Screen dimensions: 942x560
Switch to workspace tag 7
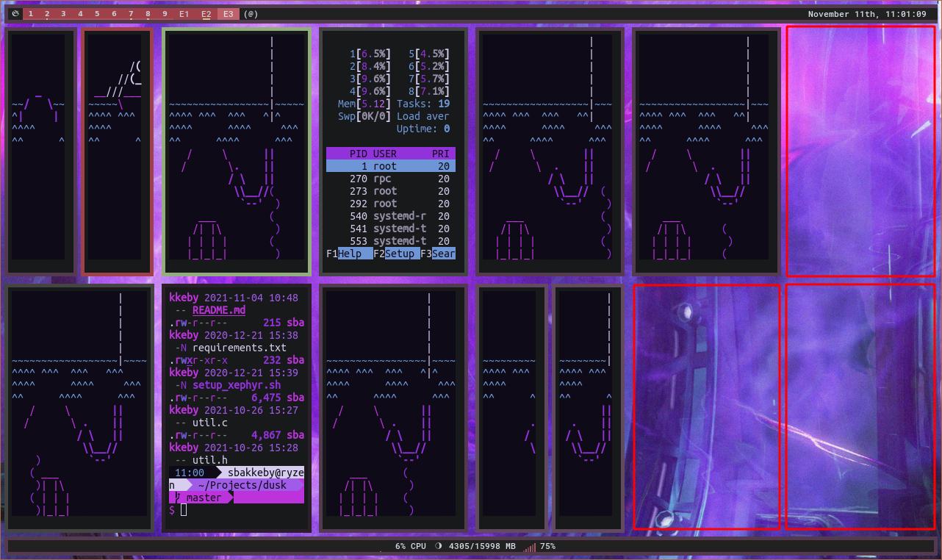131,14
